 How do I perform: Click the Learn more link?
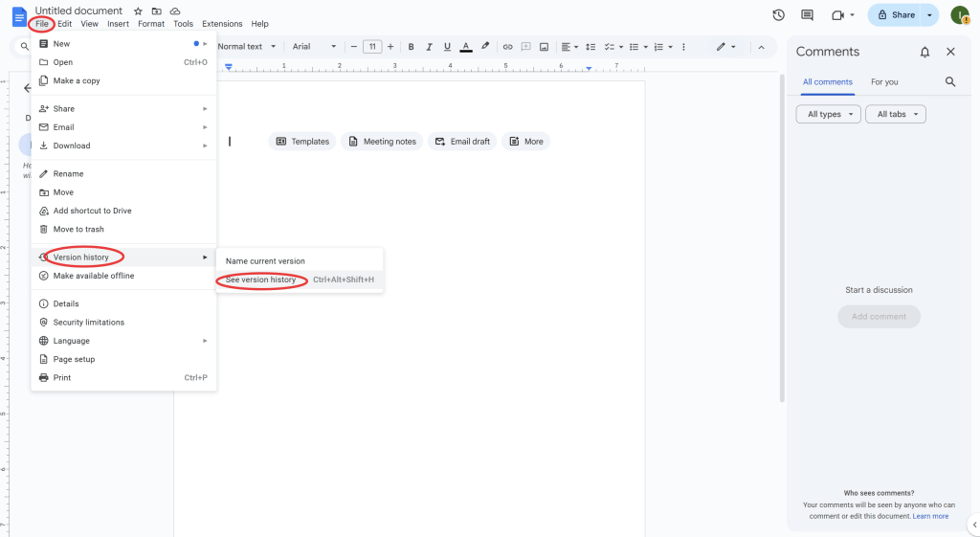[x=930, y=516]
